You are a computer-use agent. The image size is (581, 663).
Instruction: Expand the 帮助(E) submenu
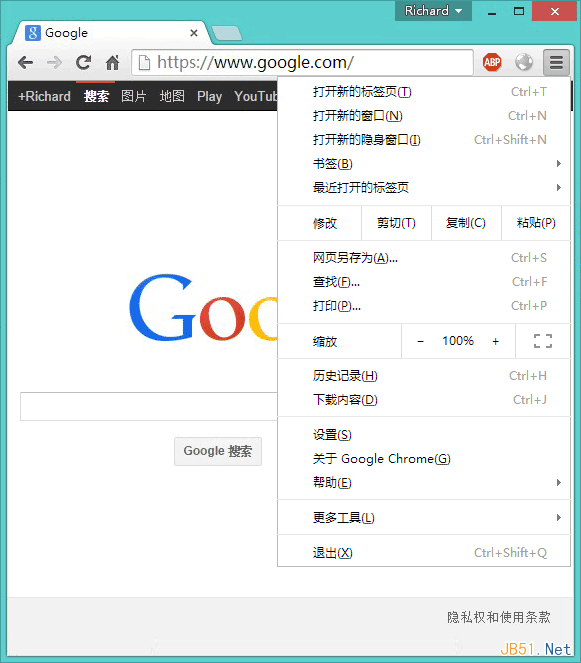(x=424, y=482)
